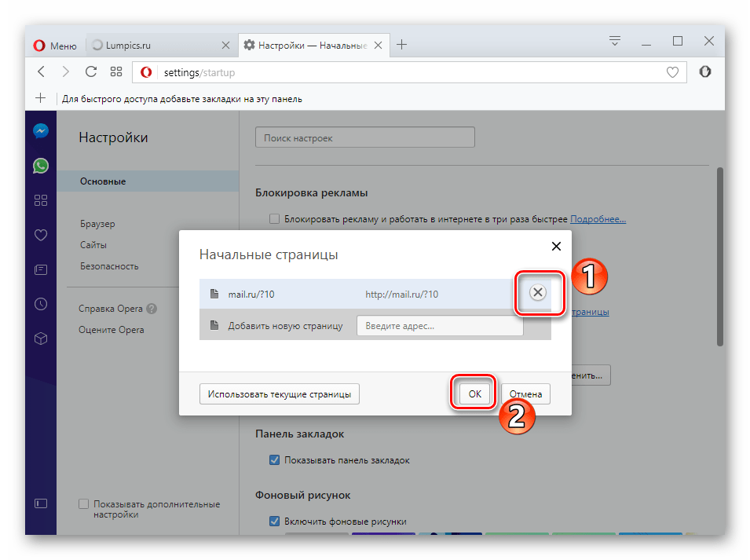
Task: Open the tab list menu icon
Action: tap(615, 42)
